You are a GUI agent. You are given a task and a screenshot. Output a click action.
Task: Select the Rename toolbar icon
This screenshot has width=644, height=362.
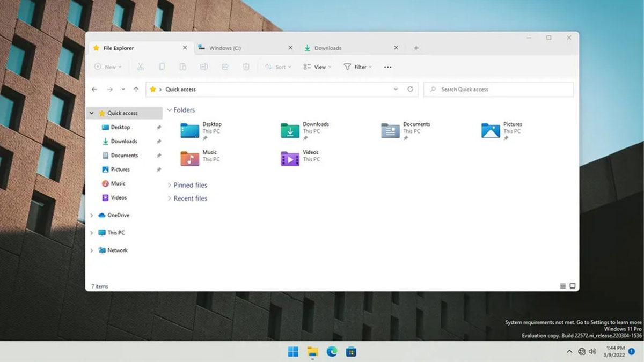(x=204, y=67)
